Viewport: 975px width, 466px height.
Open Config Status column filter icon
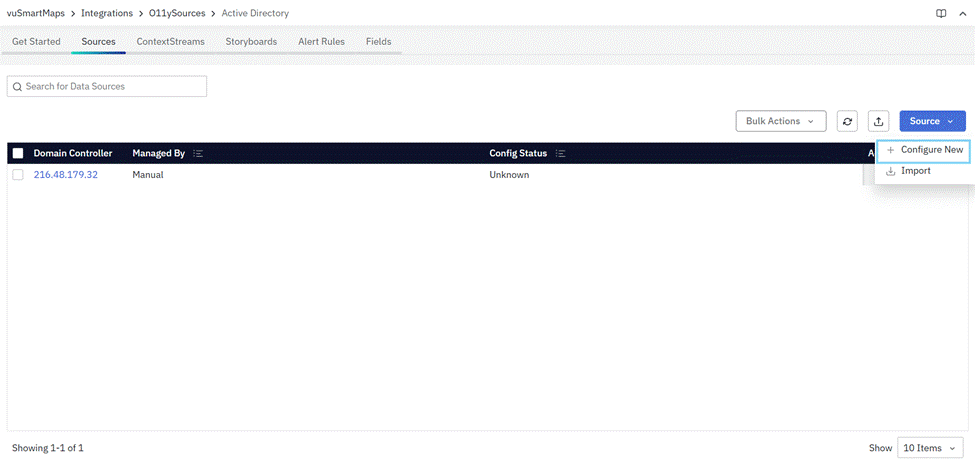[560, 154]
